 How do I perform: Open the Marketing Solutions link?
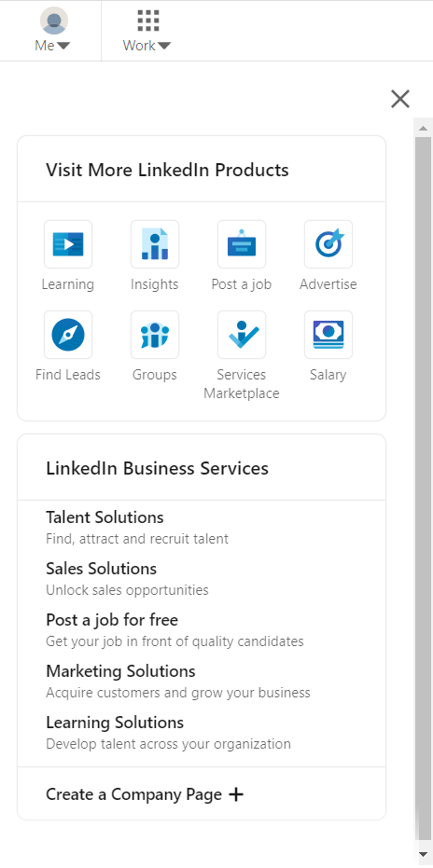pos(121,671)
